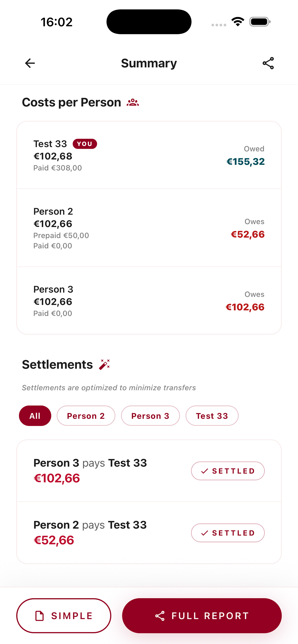This screenshot has width=298, height=644.
Task: Tap the magic wand Settlements icon
Action: [x=104, y=364]
